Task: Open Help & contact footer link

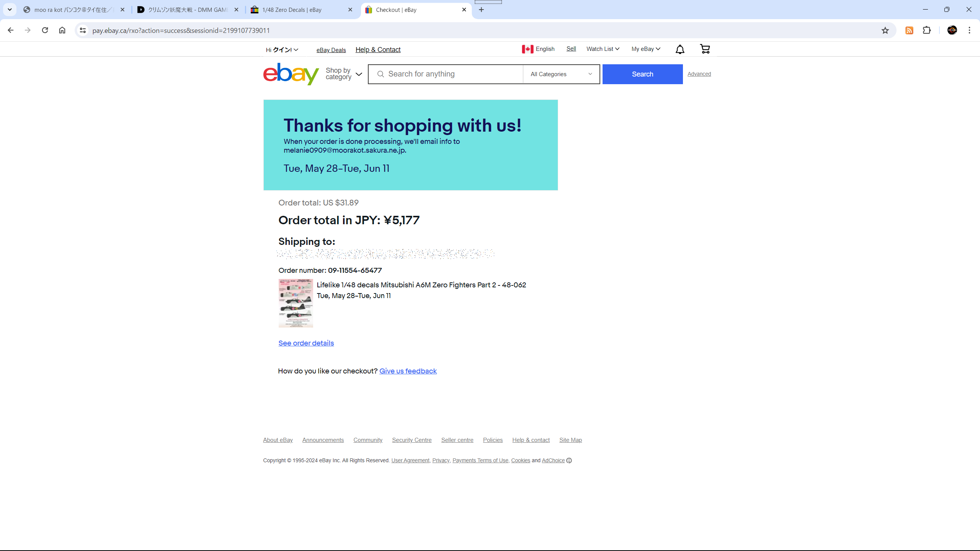Action: tap(531, 440)
